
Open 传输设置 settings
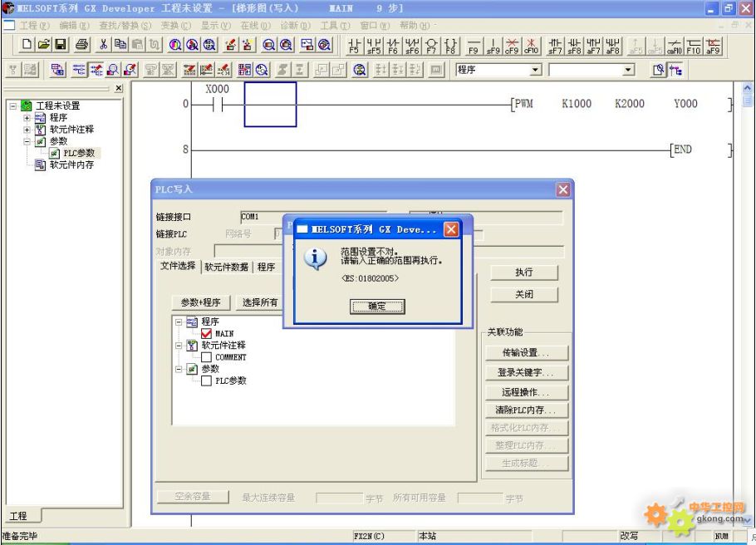coord(527,352)
